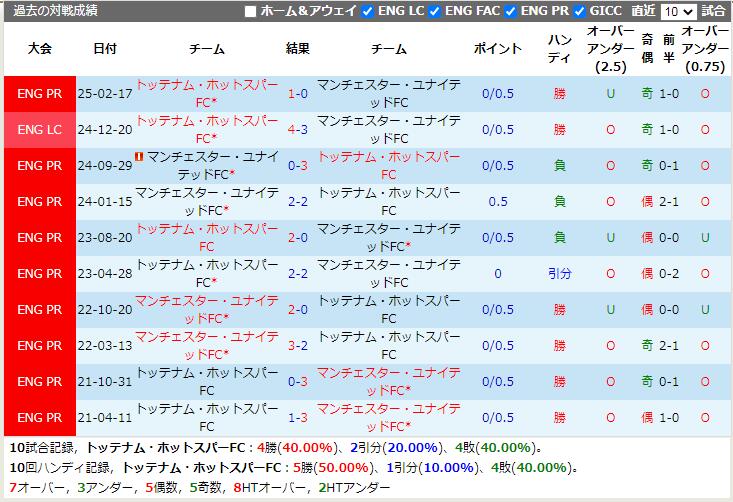Click away team トッテナム in 22-03-13 row
733x502 pixels.
pyautogui.click(x=388, y=346)
